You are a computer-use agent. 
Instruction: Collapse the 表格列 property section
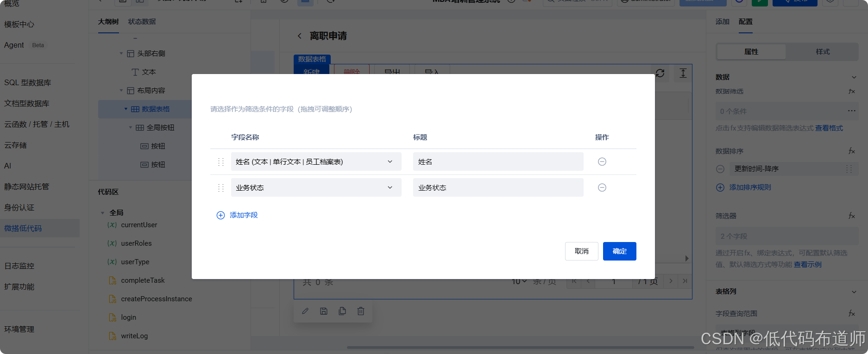[x=854, y=292]
